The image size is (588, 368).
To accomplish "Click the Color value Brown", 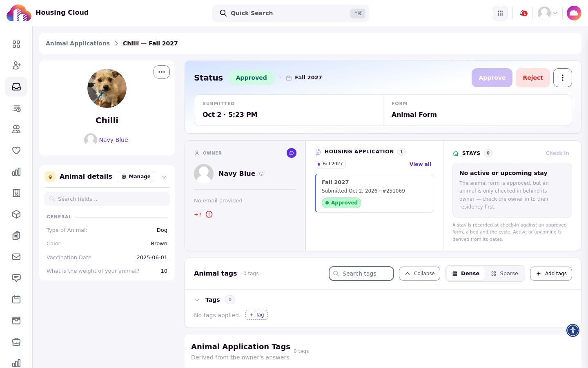I will pyautogui.click(x=159, y=244).
